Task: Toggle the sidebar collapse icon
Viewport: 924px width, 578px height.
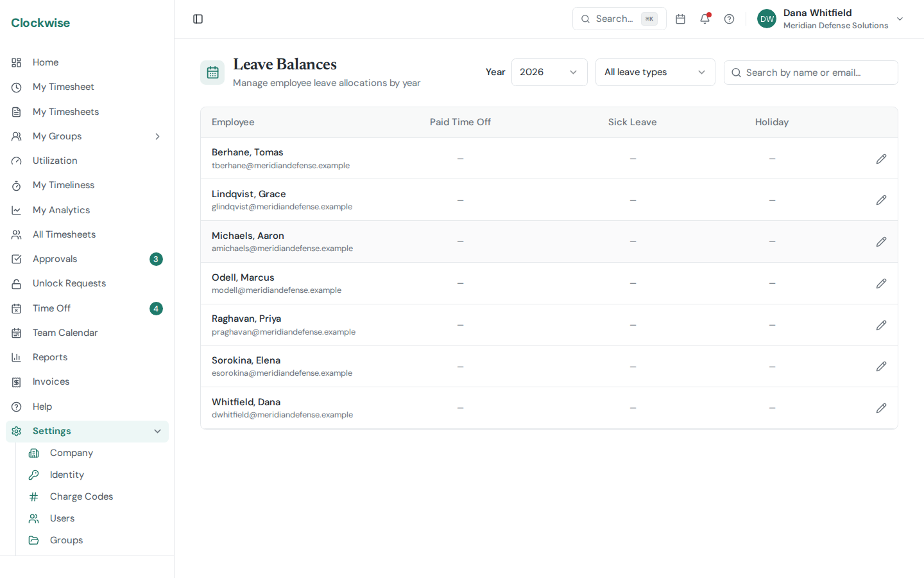Action: point(198,19)
